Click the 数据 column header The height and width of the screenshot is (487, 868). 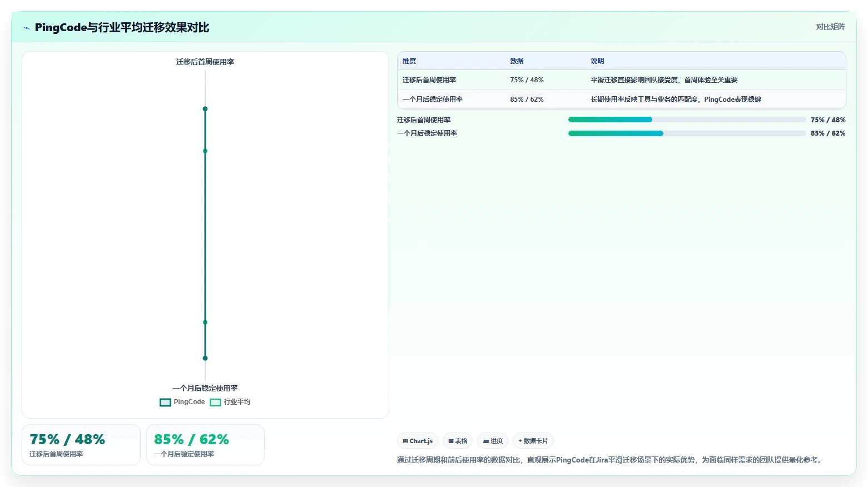pyautogui.click(x=517, y=61)
